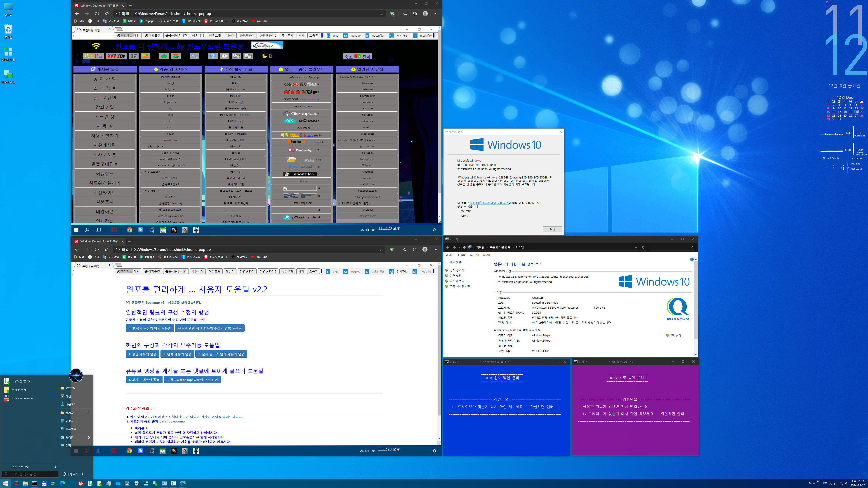Click the blue question mark help icon in the top page
Image resolution: width=868 pixels, height=488 pixels.
coord(213,56)
